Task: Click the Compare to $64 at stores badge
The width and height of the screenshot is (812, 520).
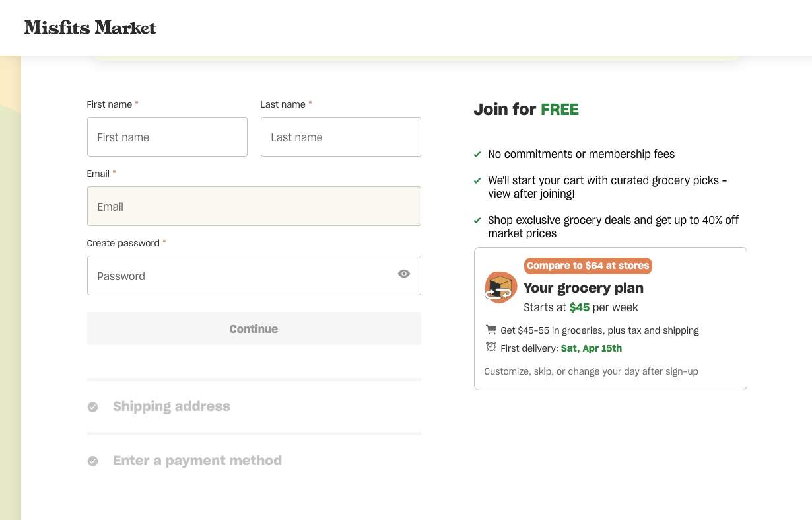Action: tap(588, 266)
